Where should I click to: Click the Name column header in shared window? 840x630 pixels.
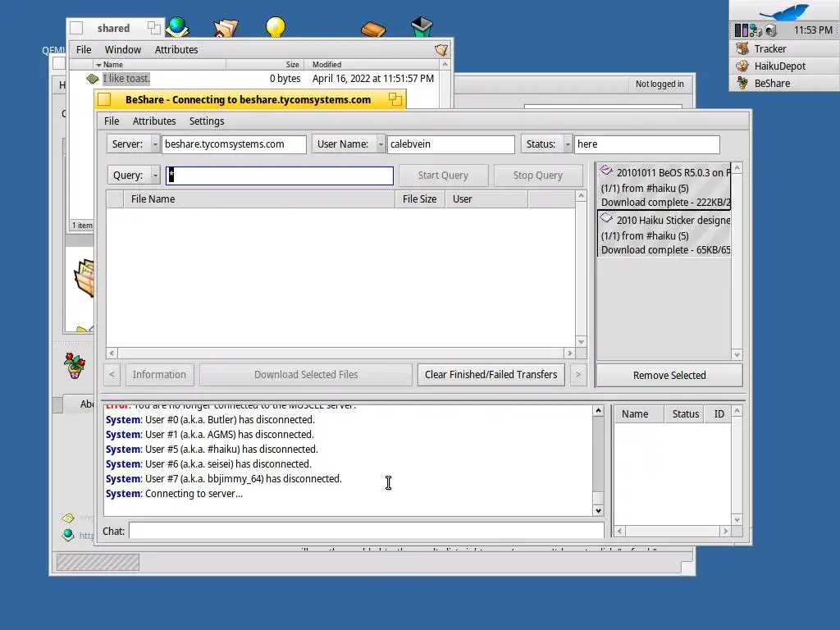tap(160, 64)
